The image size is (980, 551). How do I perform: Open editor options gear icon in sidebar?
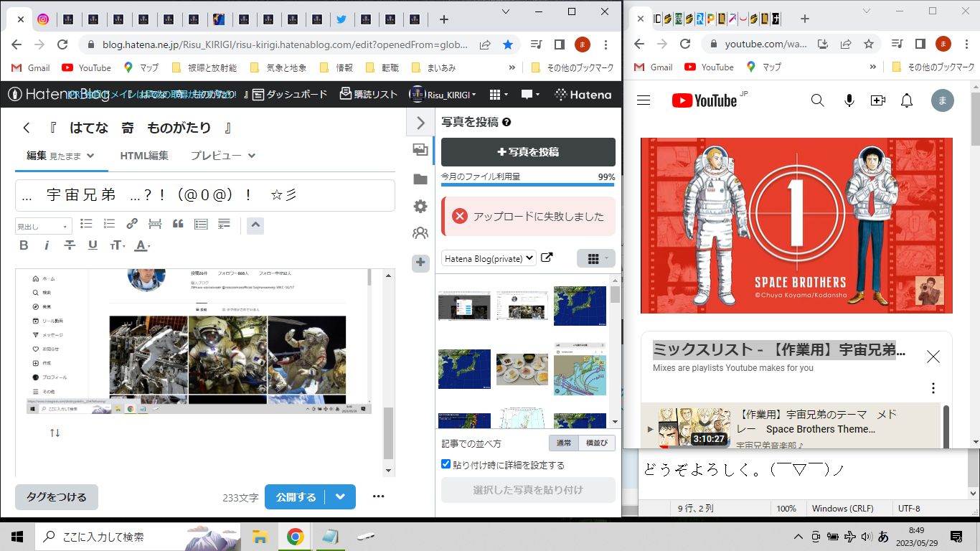point(420,207)
